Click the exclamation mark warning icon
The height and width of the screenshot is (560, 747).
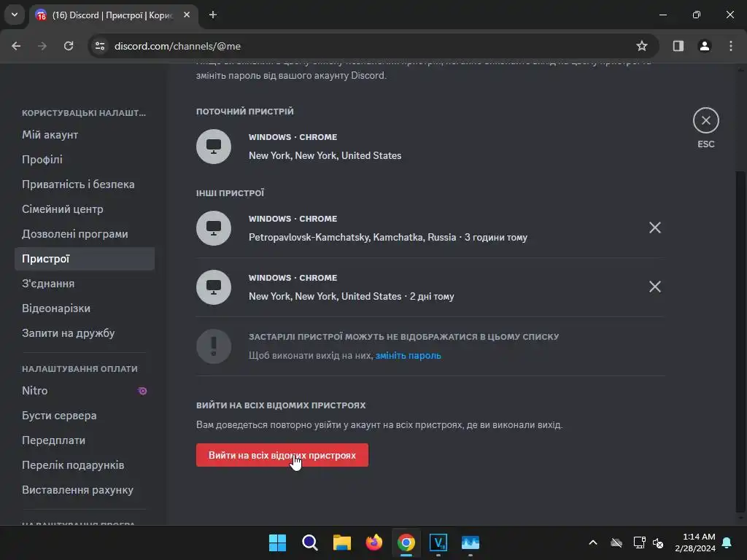pos(214,346)
